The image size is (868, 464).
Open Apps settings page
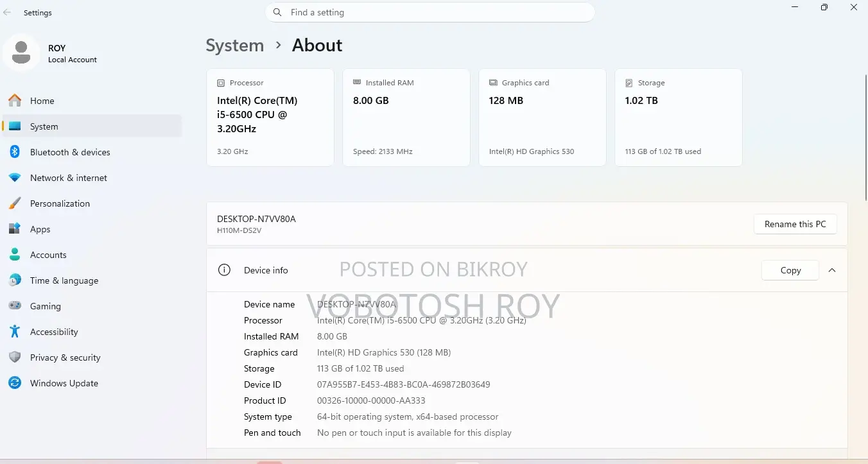[x=92, y=229]
